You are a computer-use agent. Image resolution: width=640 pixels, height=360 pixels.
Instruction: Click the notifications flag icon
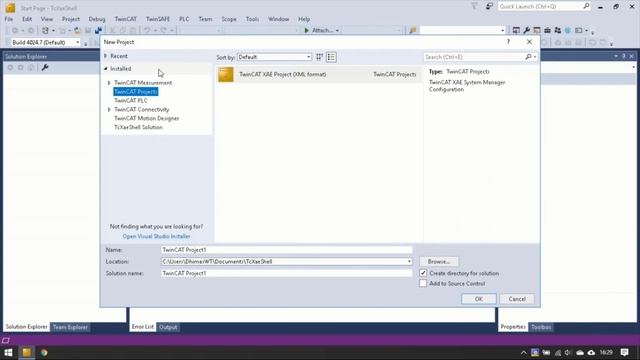pyautogui.click(x=474, y=6)
